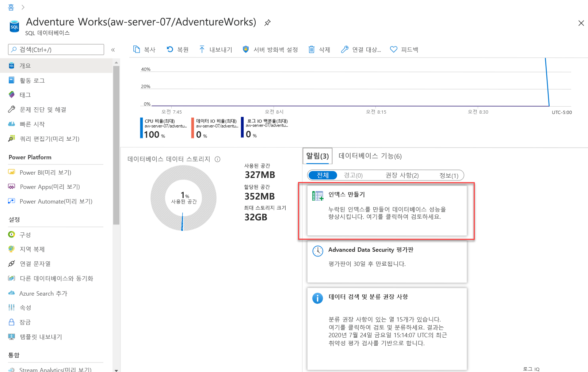Screen dimensions: 588x372
Task: Click the 지역 복제 globe icon
Action: pos(12,249)
